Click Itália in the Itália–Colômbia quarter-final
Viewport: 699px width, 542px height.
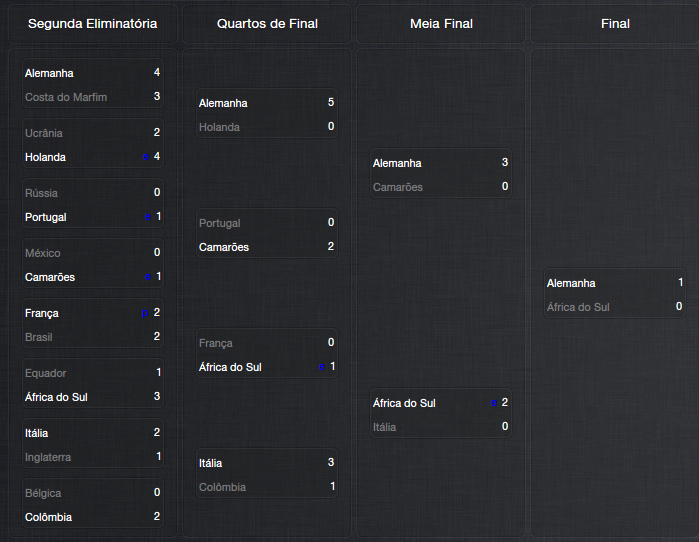click(211, 463)
